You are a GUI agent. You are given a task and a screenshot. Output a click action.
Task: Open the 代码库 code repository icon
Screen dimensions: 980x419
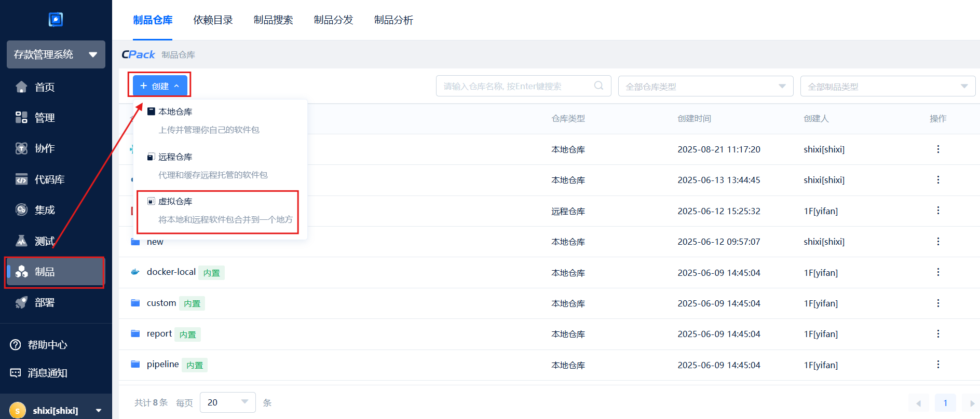[x=21, y=179]
